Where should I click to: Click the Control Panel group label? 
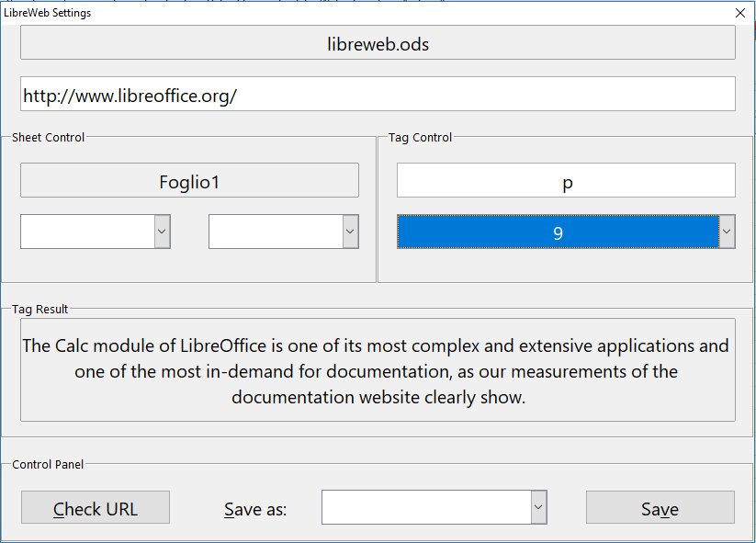[46, 464]
